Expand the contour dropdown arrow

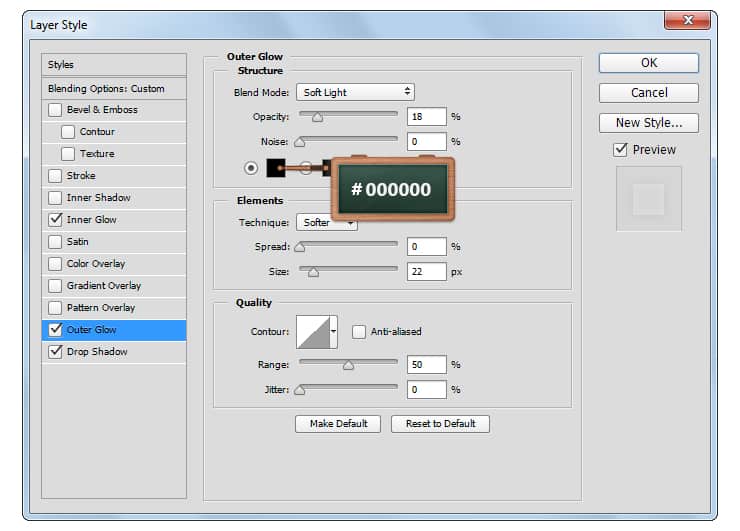coord(334,331)
